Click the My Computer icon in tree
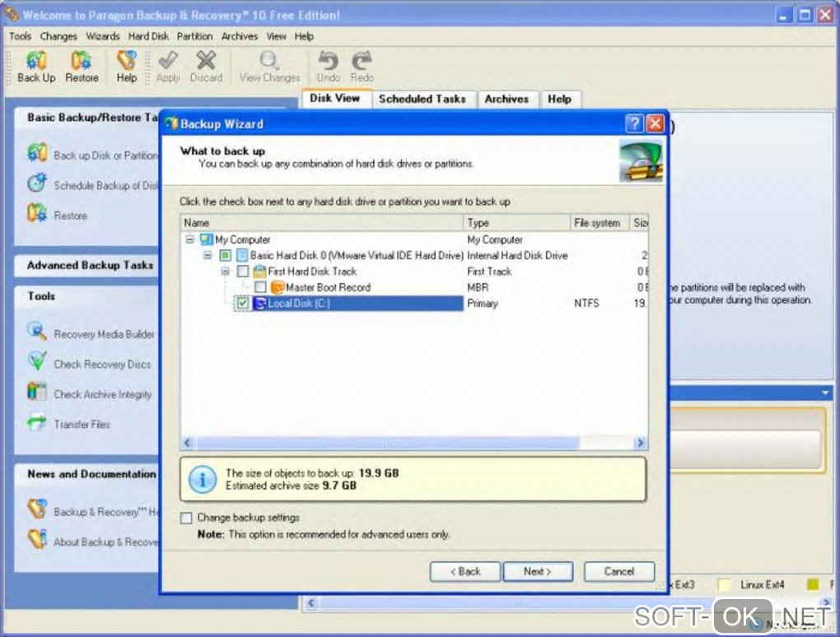The width and height of the screenshot is (840, 637). click(206, 239)
